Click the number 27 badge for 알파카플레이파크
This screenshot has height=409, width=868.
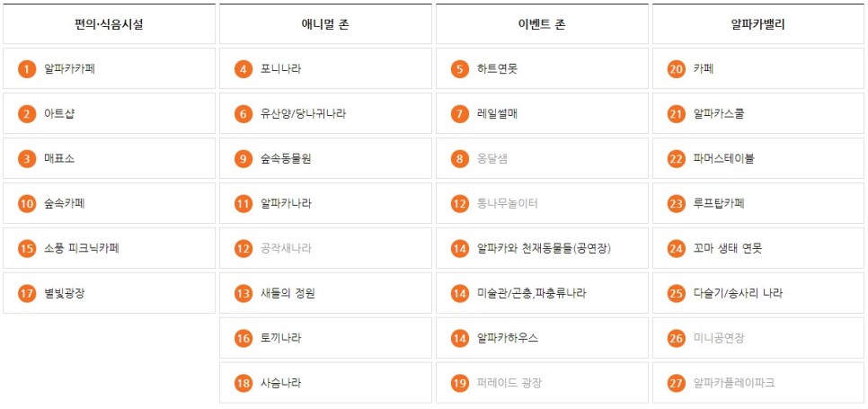click(676, 383)
